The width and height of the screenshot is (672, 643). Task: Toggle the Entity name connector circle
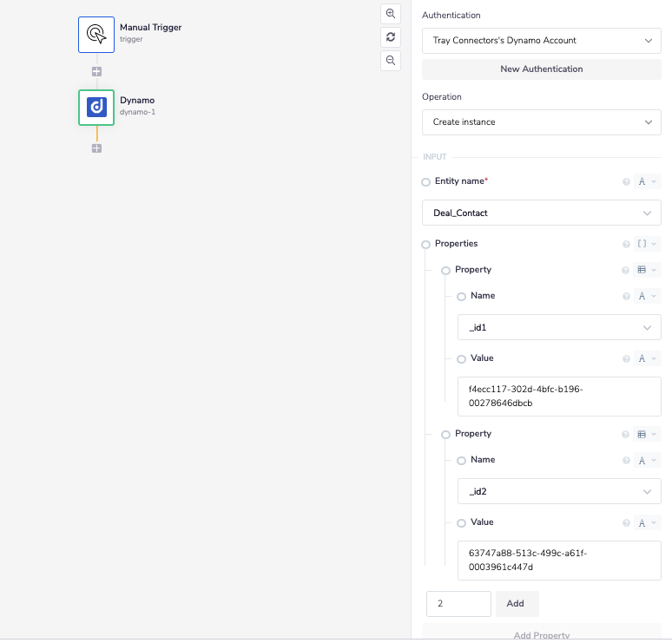pyautogui.click(x=425, y=182)
